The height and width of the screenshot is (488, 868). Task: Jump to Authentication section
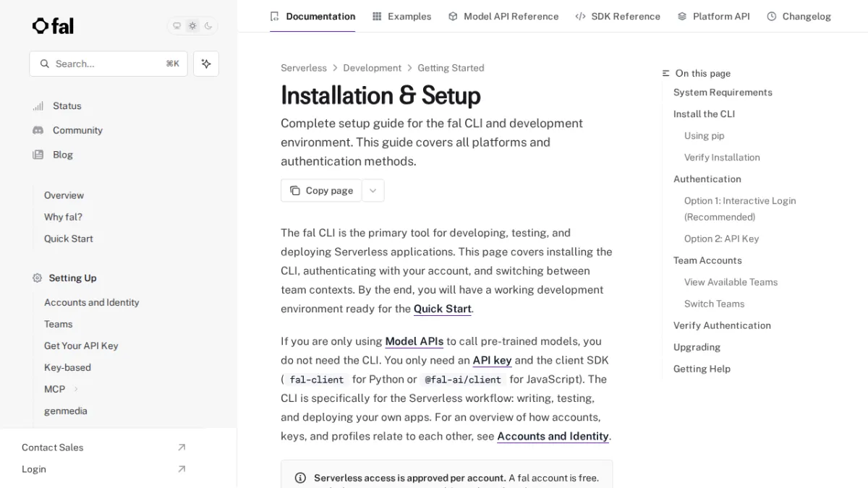[x=707, y=179]
